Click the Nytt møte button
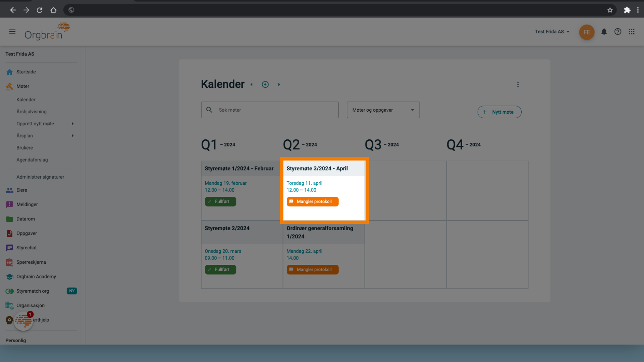 click(x=499, y=112)
